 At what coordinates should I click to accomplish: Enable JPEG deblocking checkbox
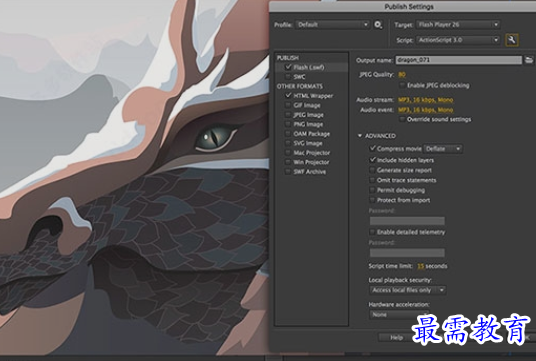click(x=402, y=85)
